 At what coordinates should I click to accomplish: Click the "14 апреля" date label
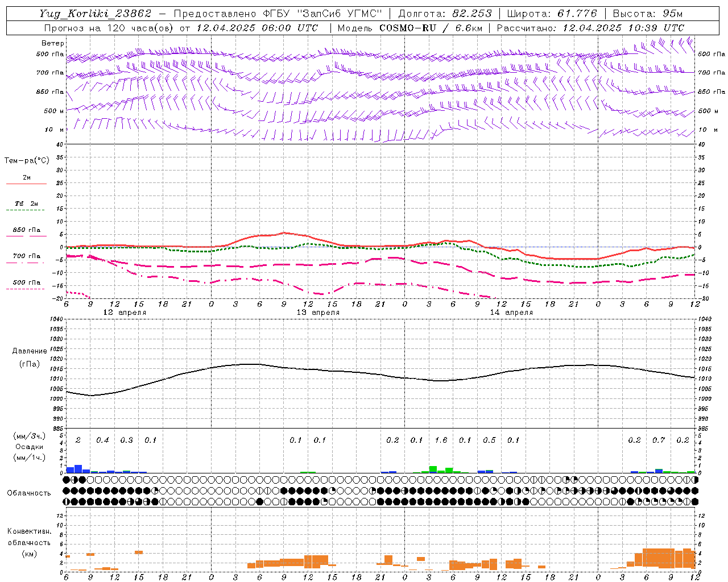[x=511, y=313]
